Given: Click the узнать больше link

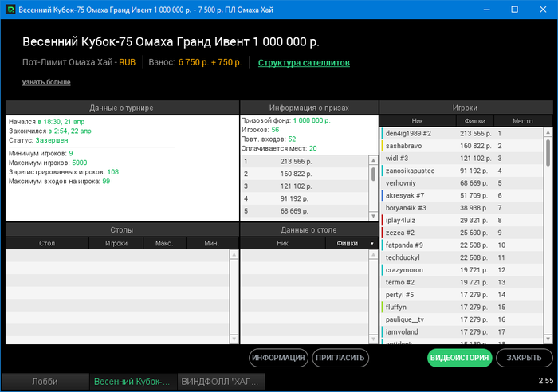Looking at the screenshot, I should coord(46,82).
